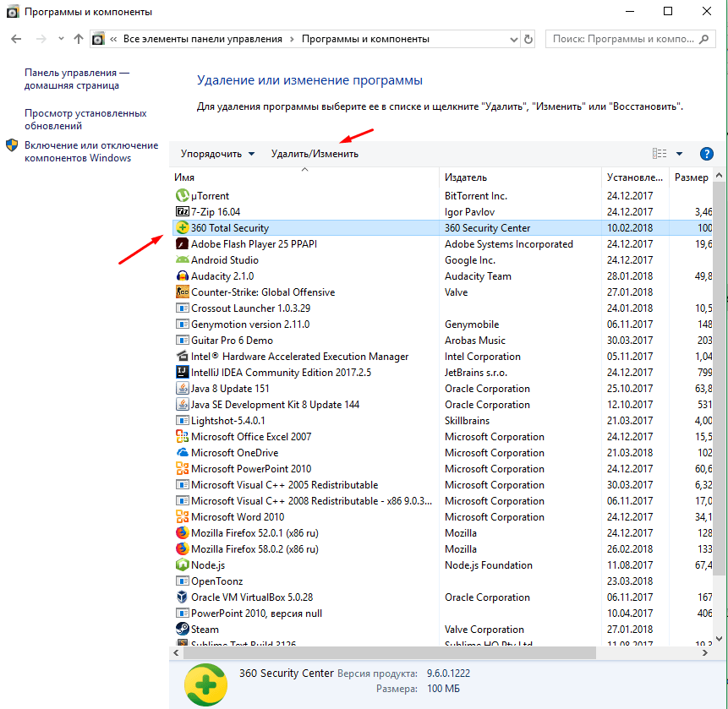Click the vertical scrollbar up arrow
Image resolution: width=728 pixels, height=709 pixels.
pyautogui.click(x=720, y=176)
